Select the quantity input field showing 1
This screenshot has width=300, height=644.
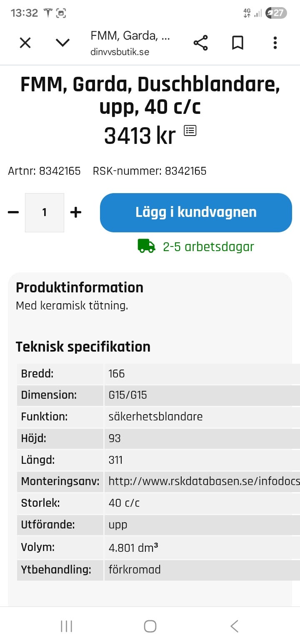pos(44,212)
